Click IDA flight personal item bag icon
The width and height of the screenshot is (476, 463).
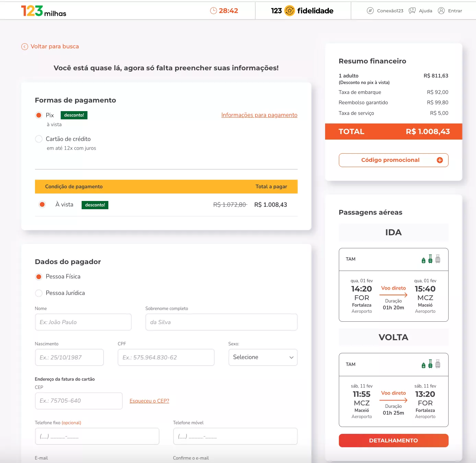point(424,260)
